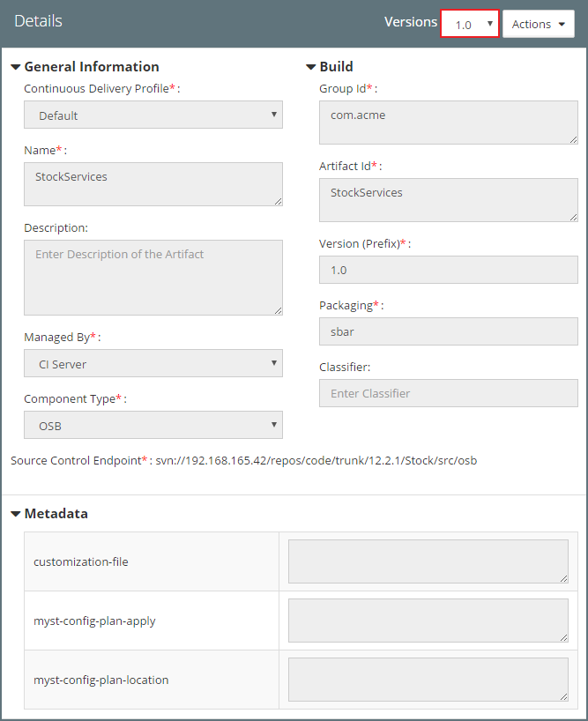Image resolution: width=588 pixels, height=721 pixels.
Task: Click the myst-config-plan-apply value box
Action: point(428,621)
